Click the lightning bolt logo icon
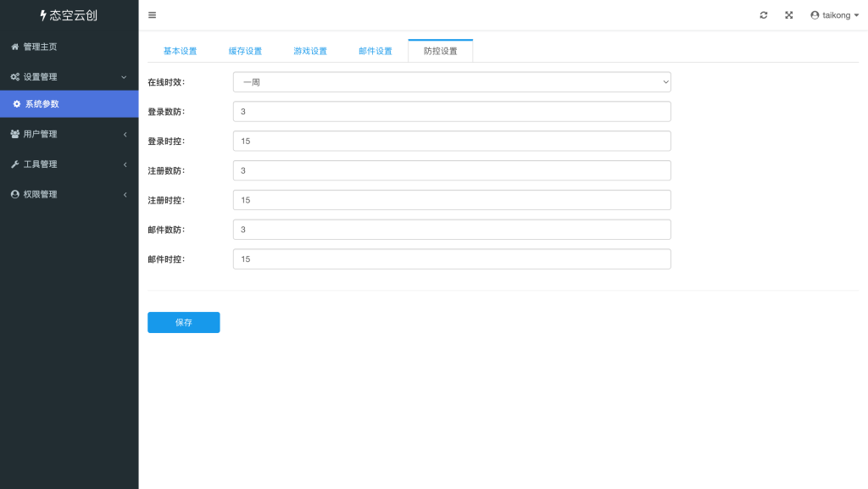868x489 pixels. (x=43, y=15)
